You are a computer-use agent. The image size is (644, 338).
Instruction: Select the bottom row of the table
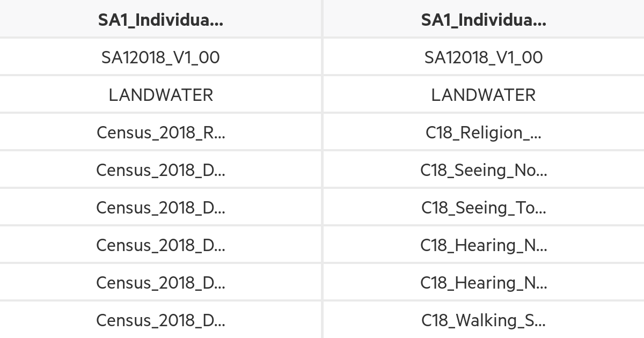322,320
